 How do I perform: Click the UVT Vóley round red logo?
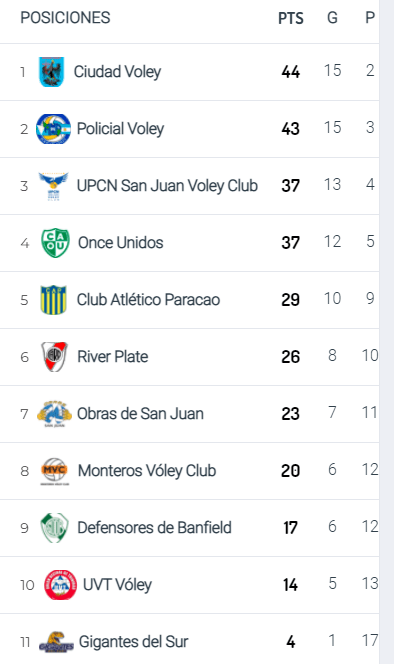pos(61,585)
